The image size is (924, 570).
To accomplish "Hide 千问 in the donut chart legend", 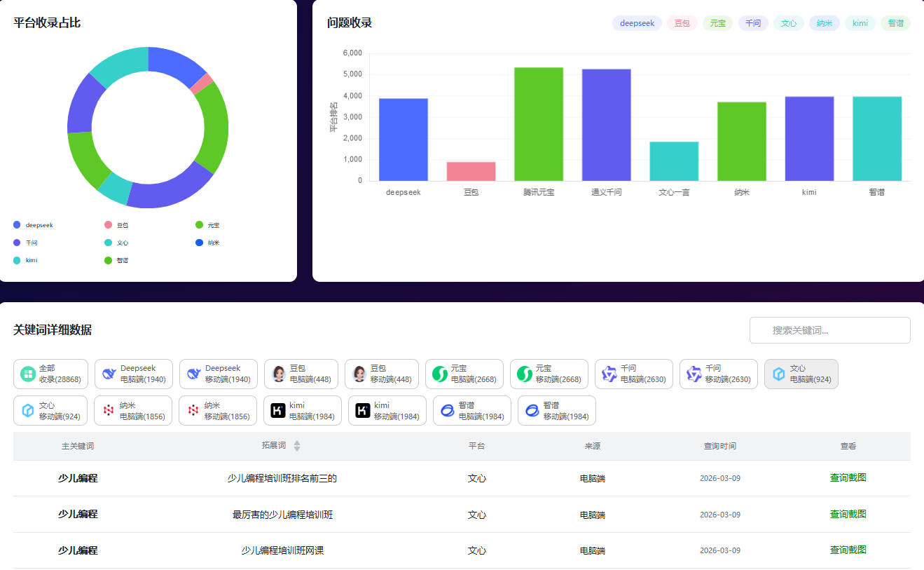I will [25, 243].
